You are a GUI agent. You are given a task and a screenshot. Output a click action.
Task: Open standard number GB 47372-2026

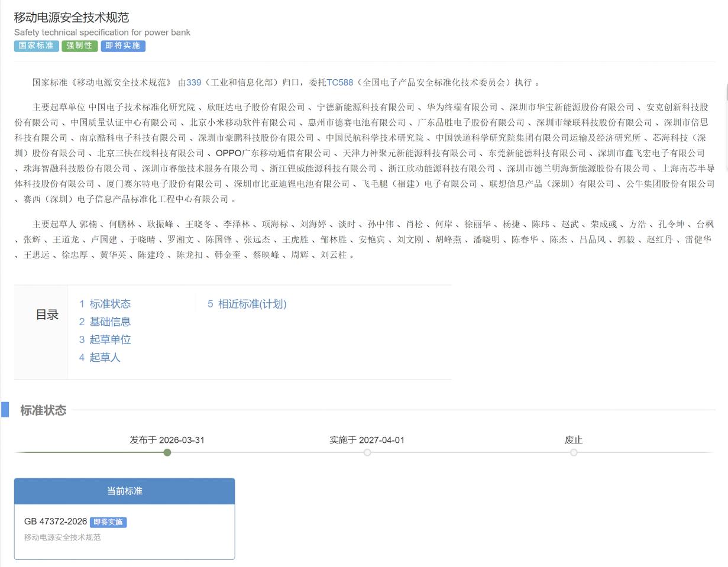coord(56,522)
